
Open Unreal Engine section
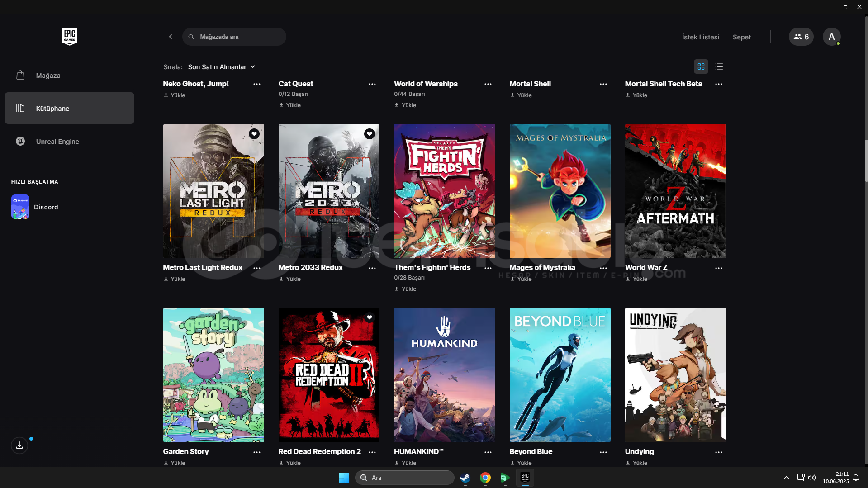[69, 142]
